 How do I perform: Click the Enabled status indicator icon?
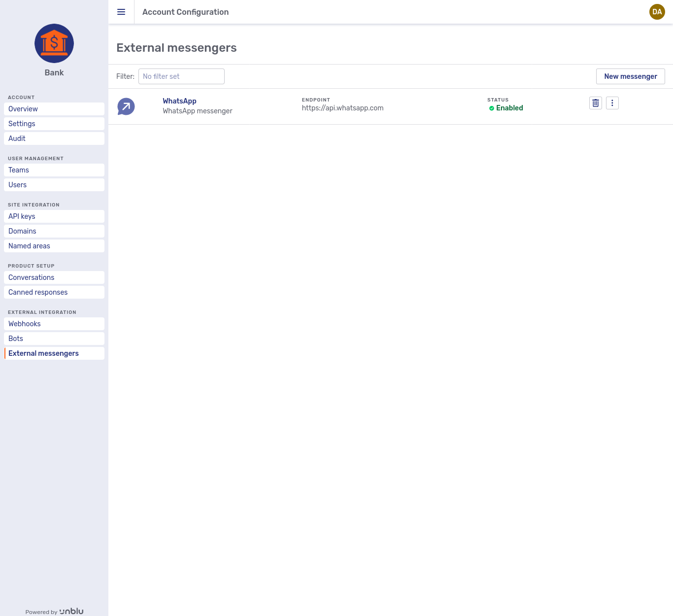pos(492,108)
